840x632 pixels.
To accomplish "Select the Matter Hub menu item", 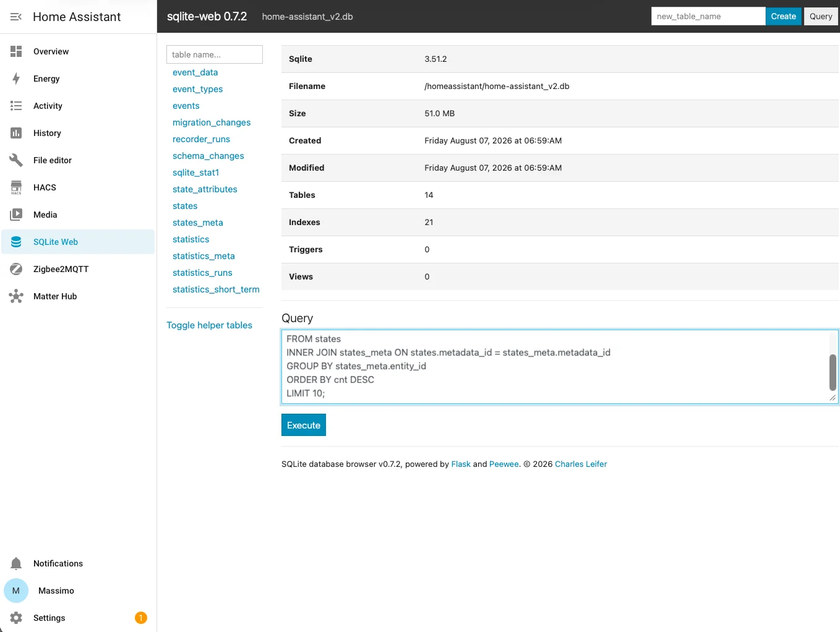I will coord(78,296).
